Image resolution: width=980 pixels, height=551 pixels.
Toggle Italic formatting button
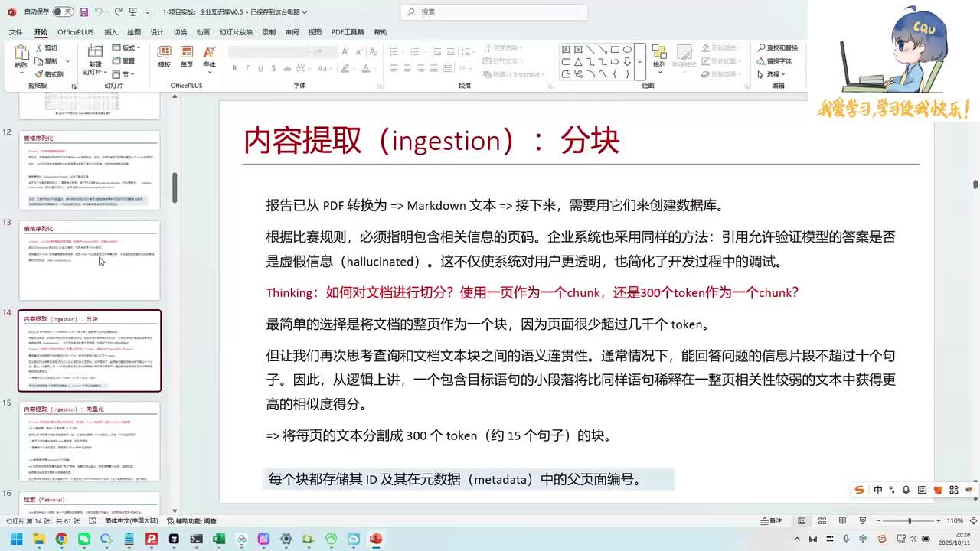[x=247, y=68]
